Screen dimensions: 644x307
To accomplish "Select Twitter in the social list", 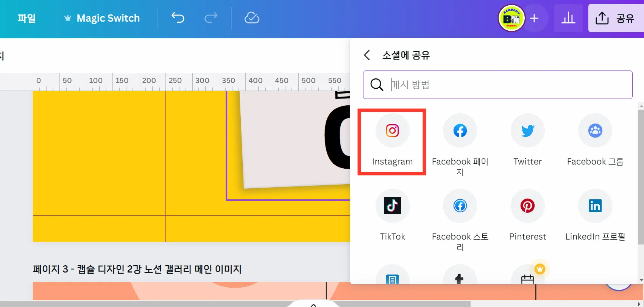I will click(x=527, y=140).
